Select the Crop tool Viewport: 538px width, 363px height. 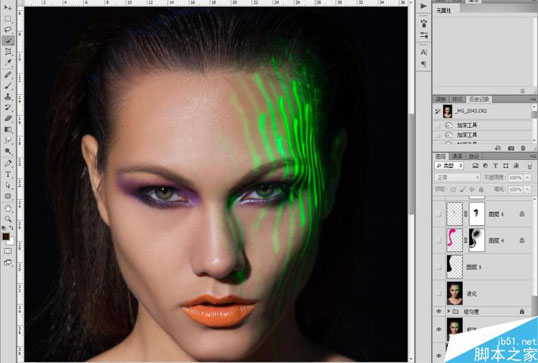click(8, 52)
